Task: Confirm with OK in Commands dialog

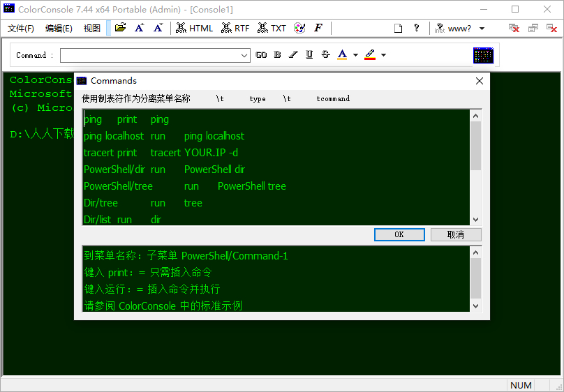Action: (x=399, y=234)
